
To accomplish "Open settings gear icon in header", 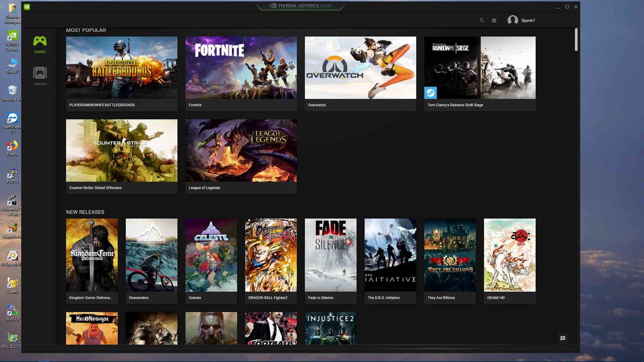I will pyautogui.click(x=494, y=21).
